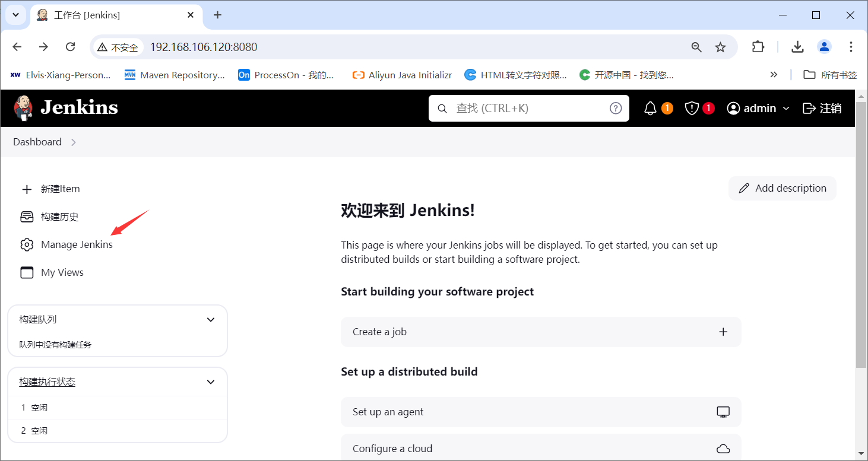Open the 所有书签 folder
Image resolution: width=868 pixels, height=461 pixels.
(830, 75)
